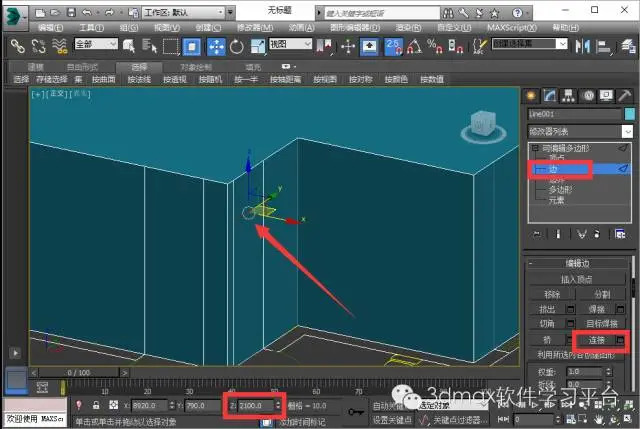The image size is (640, 429).
Task: Click the 分割 button
Action: click(x=602, y=294)
